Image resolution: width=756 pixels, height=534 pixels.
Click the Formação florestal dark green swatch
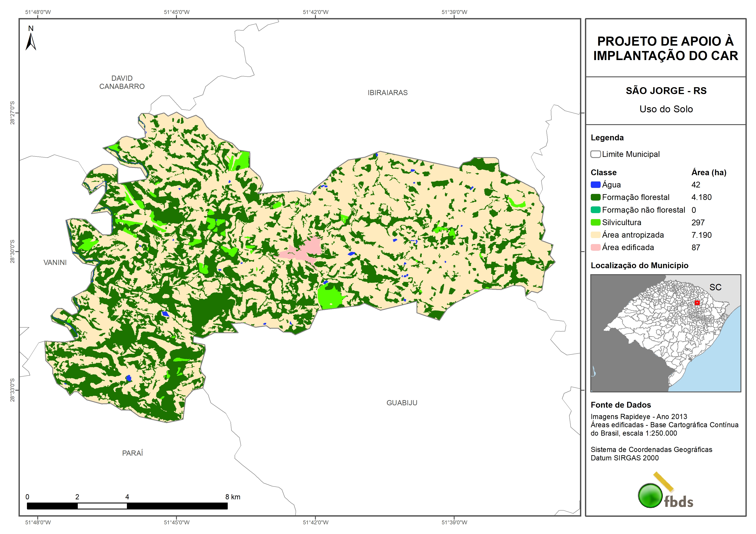point(595,197)
